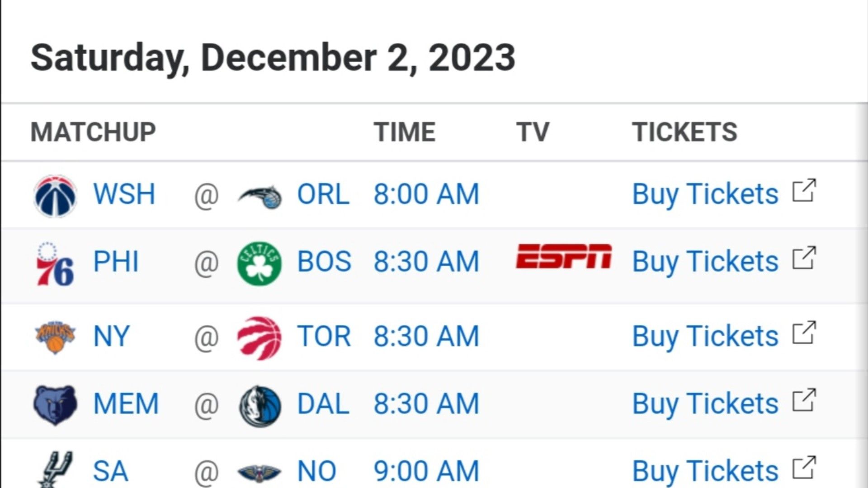The width and height of the screenshot is (868, 488).
Task: Select the Memphis Grizzlies bear logo
Action: pos(55,405)
